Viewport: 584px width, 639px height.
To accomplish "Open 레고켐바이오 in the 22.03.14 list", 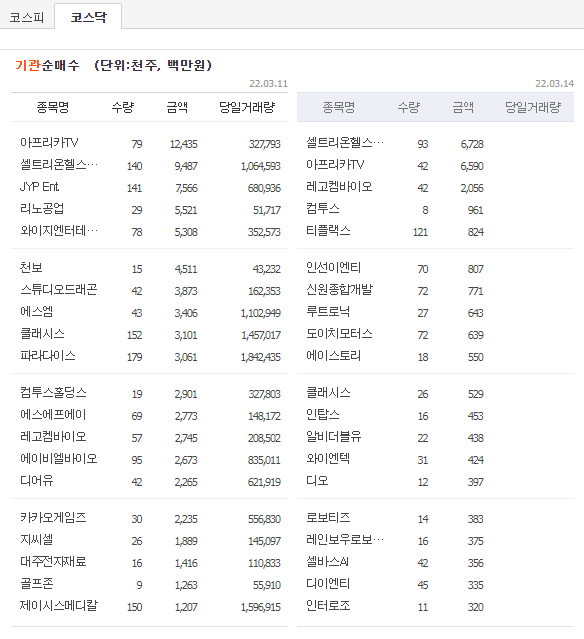I will [x=339, y=187].
